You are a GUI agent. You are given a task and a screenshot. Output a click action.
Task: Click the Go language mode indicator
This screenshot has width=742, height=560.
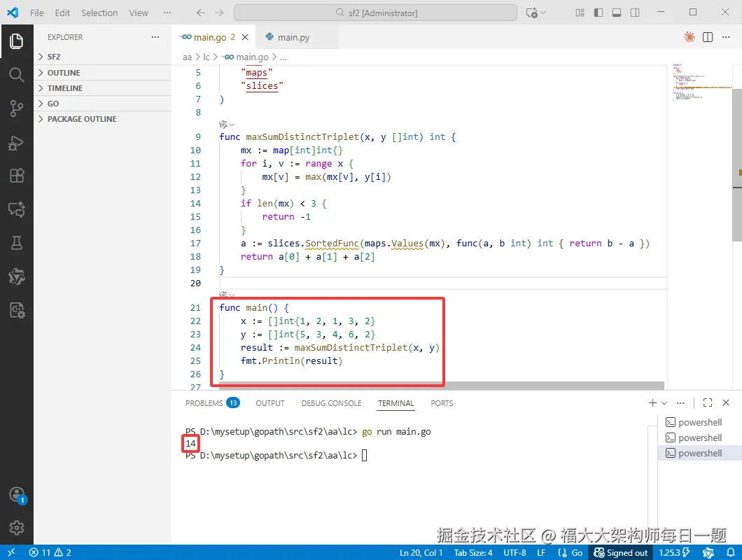pyautogui.click(x=577, y=552)
